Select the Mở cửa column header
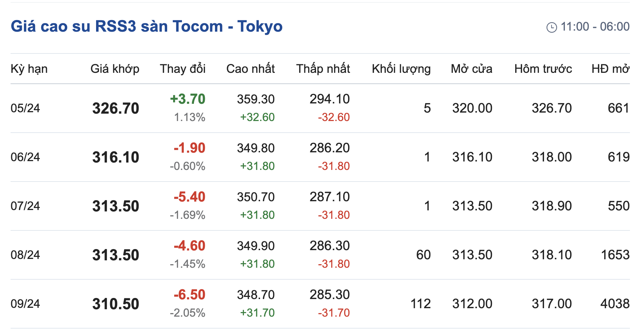The height and width of the screenshot is (330, 644). 471,69
